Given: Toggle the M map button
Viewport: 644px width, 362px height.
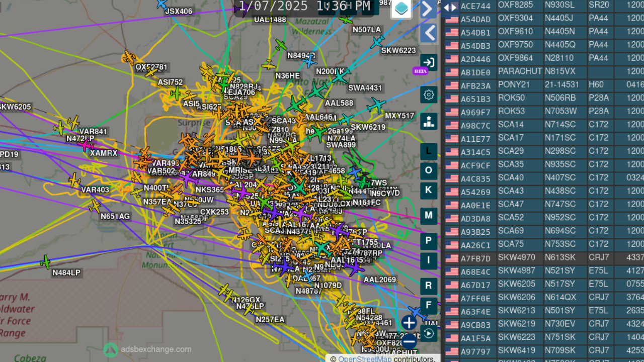Looking at the screenshot, I should pos(429,216).
